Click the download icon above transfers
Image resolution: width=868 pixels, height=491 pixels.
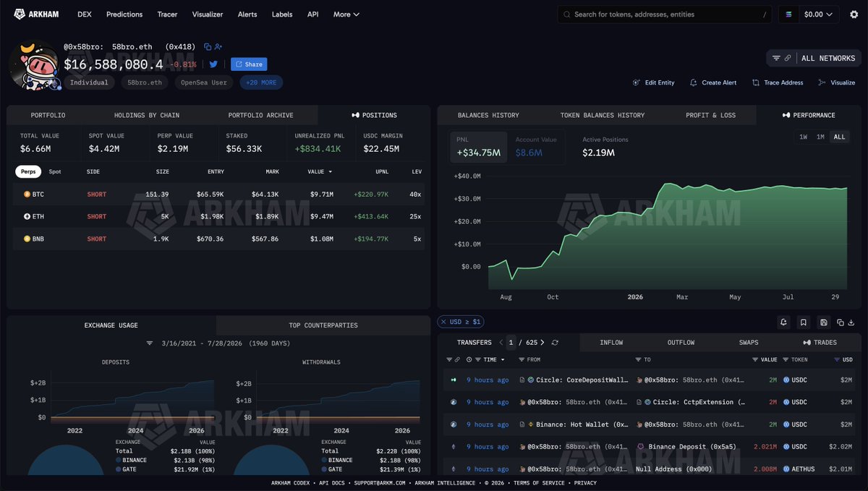pyautogui.click(x=851, y=323)
